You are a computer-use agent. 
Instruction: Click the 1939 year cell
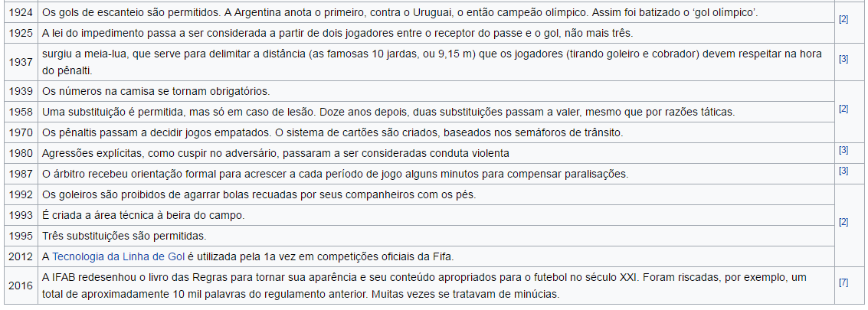pos(20,91)
